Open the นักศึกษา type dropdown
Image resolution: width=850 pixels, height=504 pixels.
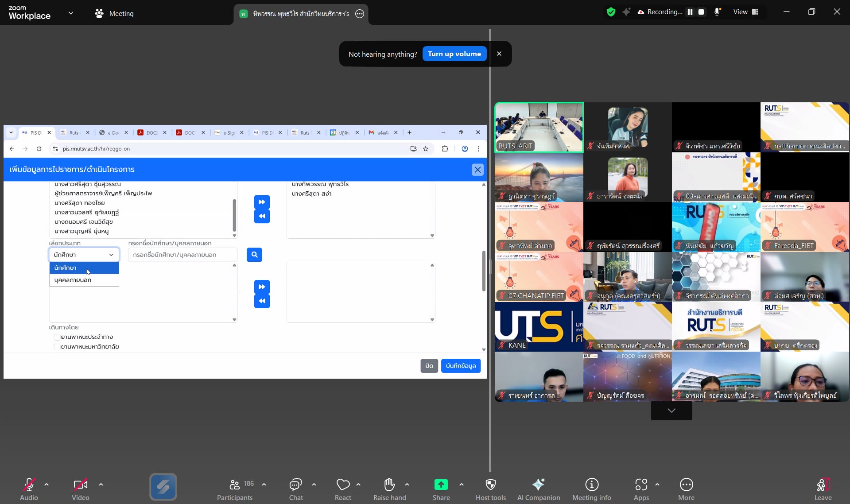pyautogui.click(x=84, y=255)
